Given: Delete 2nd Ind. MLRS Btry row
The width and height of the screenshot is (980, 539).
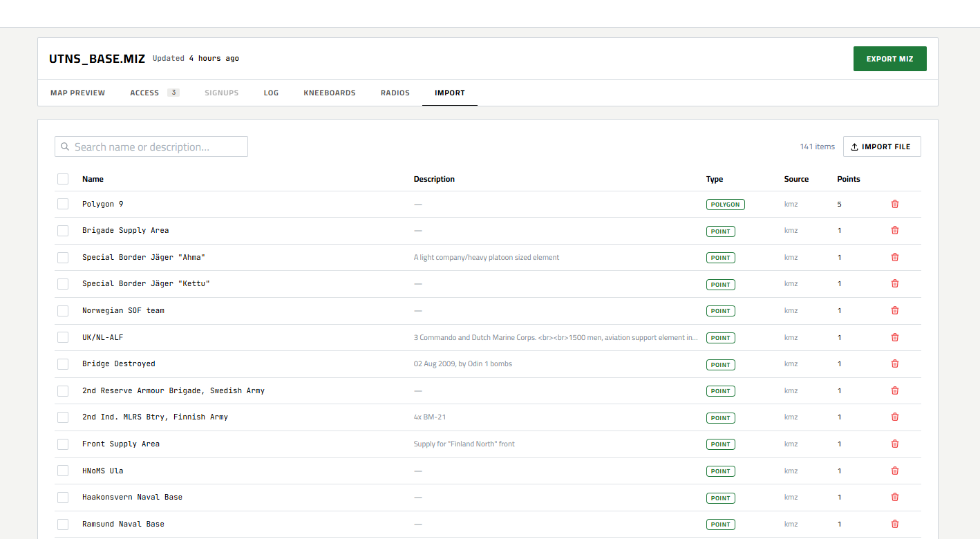Looking at the screenshot, I should click(895, 417).
